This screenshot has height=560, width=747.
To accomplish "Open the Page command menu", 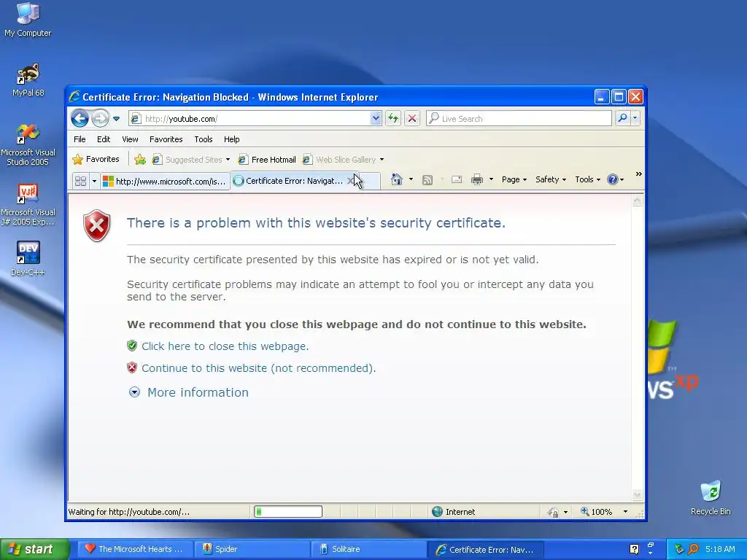I will 514,179.
